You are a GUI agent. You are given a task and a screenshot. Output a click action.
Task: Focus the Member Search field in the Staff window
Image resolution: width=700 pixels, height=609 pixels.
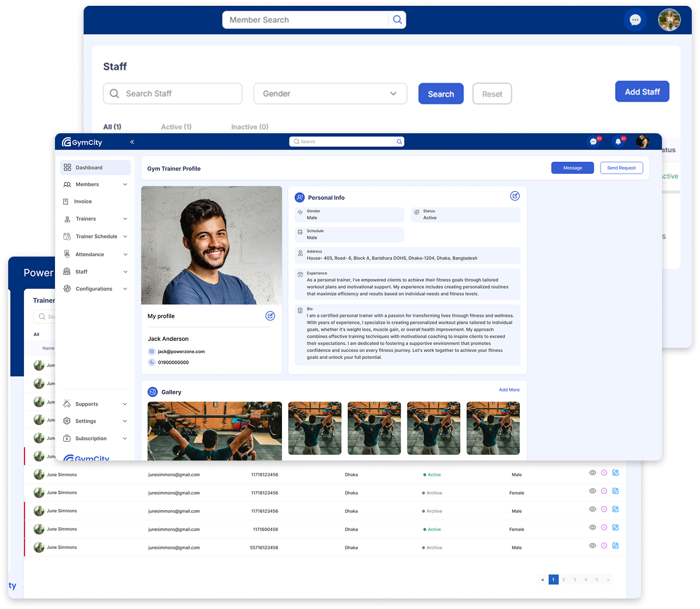click(x=305, y=20)
